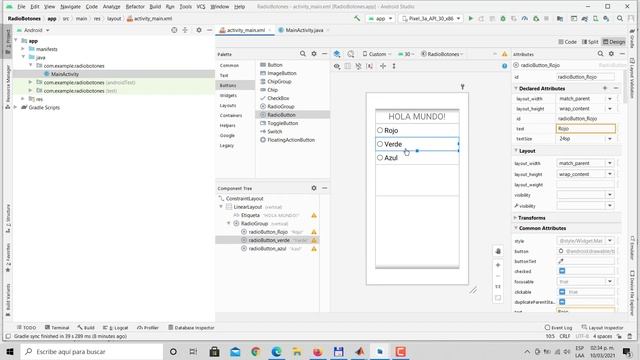Click warning icon beside Etiqueta in tree
Image resolution: width=640 pixels, height=360 pixels.
pyautogui.click(x=314, y=215)
